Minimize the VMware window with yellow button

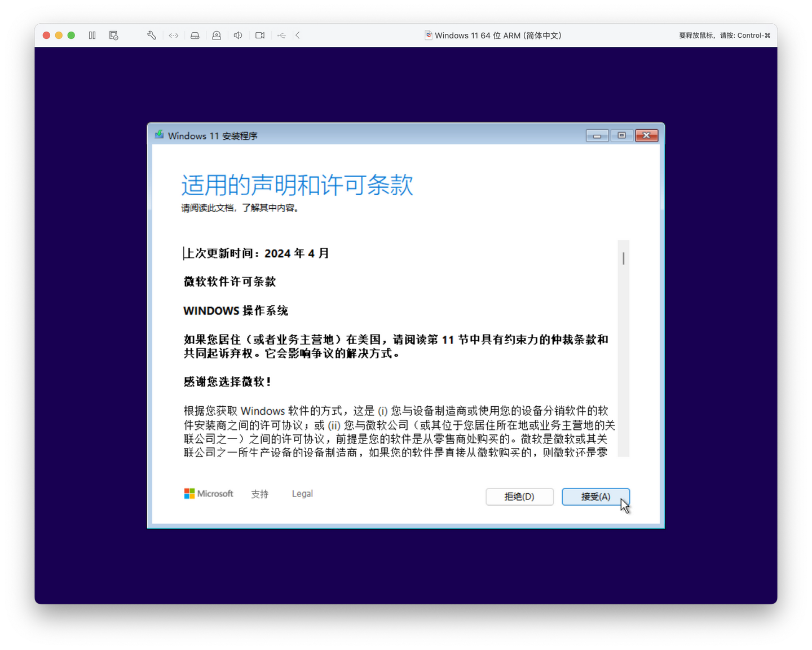coord(59,36)
